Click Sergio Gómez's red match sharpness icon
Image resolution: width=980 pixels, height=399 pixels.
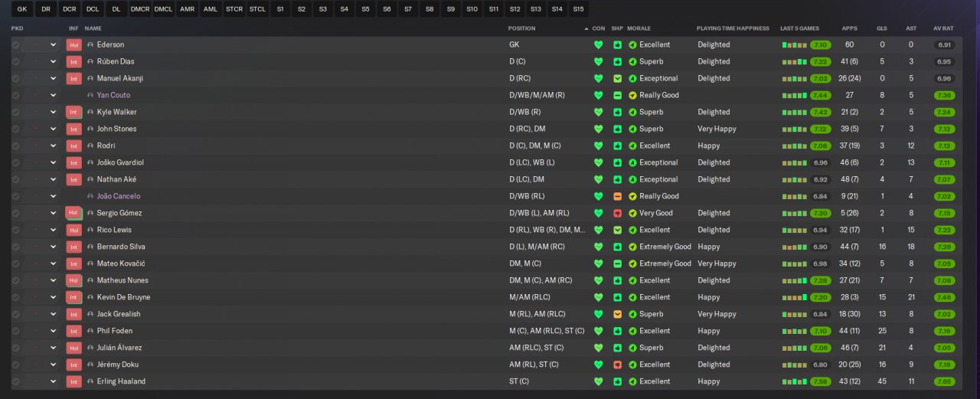tap(617, 213)
